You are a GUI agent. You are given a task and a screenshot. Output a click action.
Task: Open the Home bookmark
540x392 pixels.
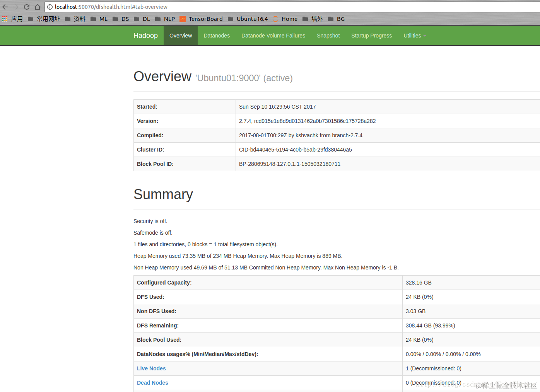point(285,19)
